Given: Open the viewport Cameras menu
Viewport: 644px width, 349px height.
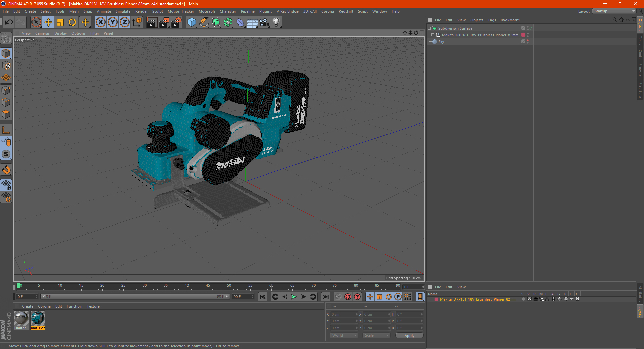Looking at the screenshot, I should [x=42, y=33].
